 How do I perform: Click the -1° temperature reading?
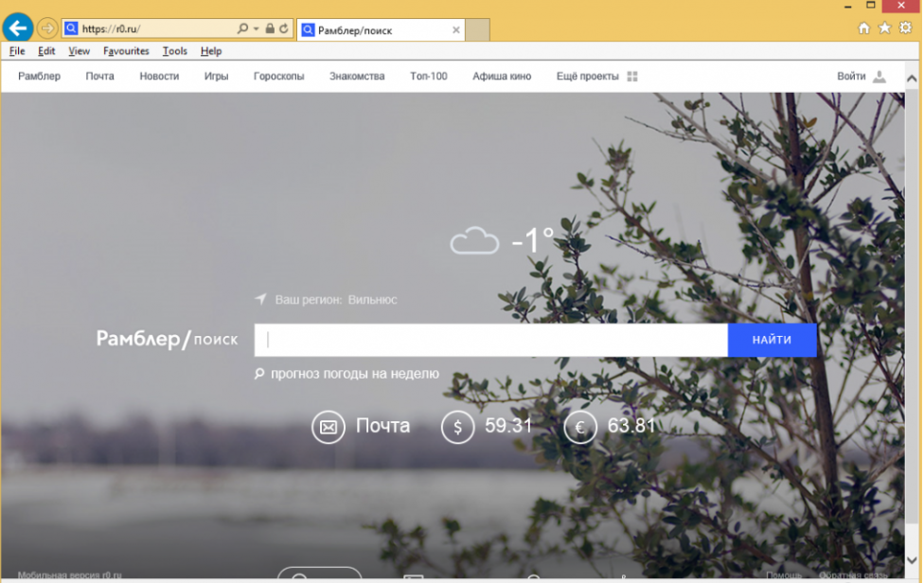[x=533, y=240]
